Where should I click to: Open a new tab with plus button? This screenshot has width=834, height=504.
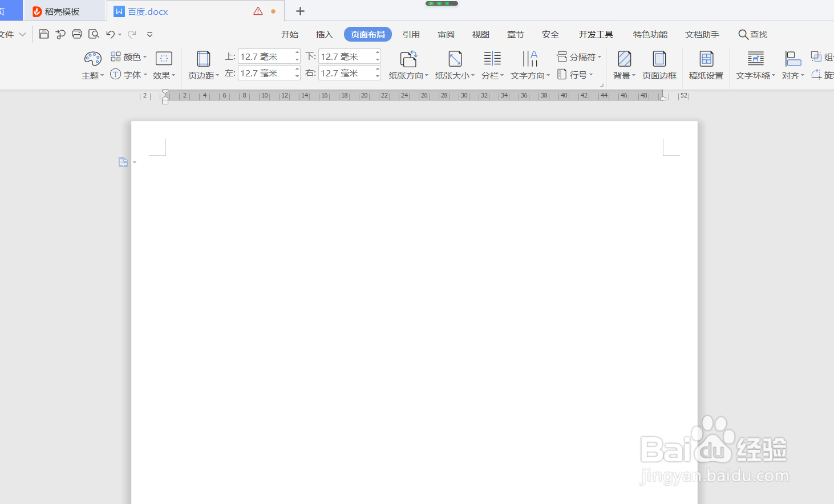[300, 11]
